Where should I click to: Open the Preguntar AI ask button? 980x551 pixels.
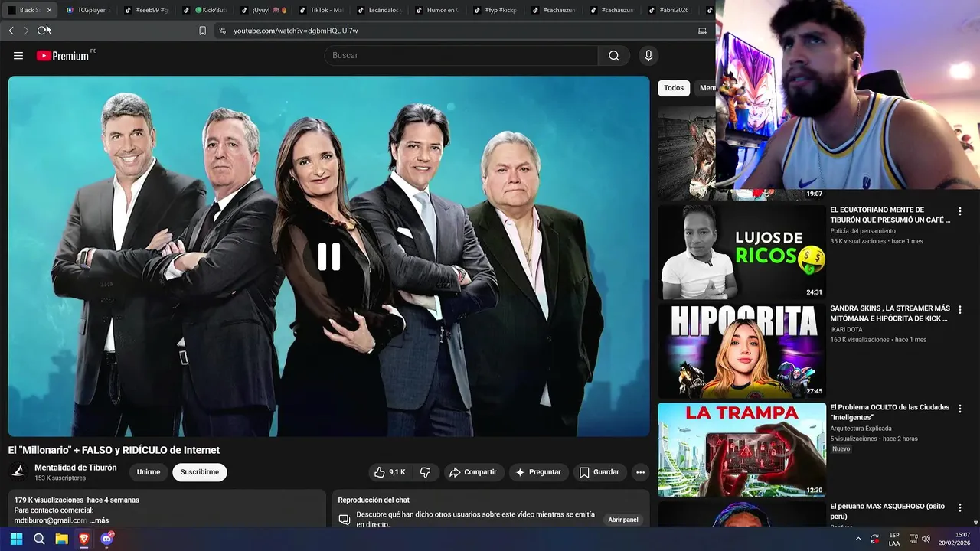(x=538, y=472)
